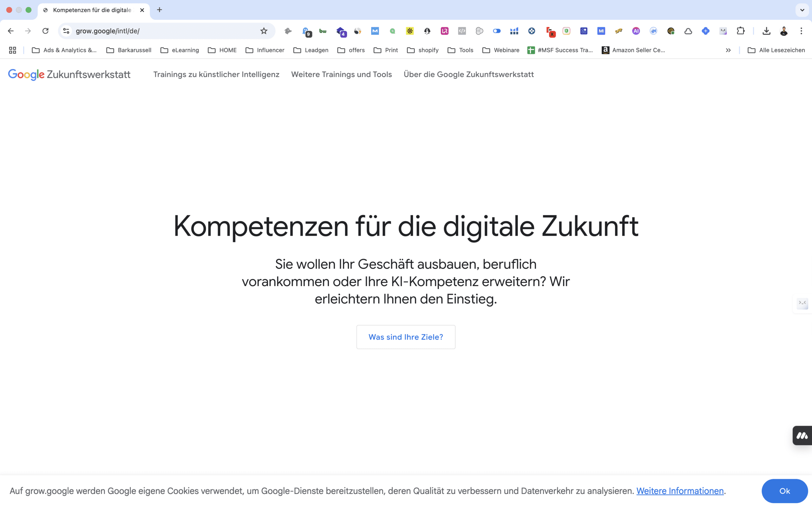Click the blue toggle switch extension icon
812x507 pixels.
tap(497, 31)
